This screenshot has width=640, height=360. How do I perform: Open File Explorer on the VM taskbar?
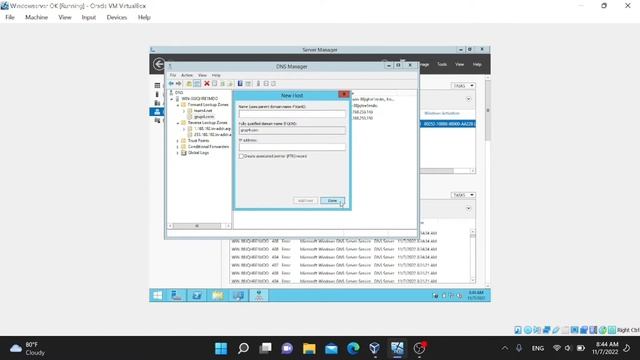(x=218, y=295)
